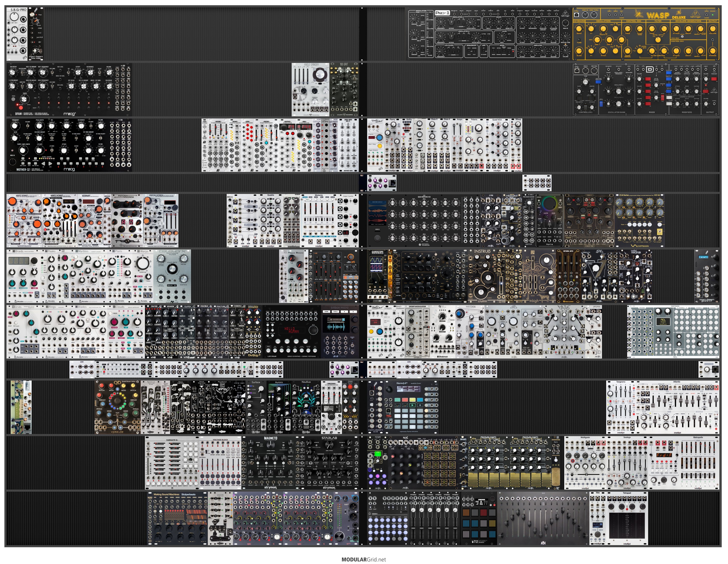This screenshot has height=564, width=728.
Task: Select the Qu-Bit Nautilus module
Action: pyautogui.click(x=306, y=407)
